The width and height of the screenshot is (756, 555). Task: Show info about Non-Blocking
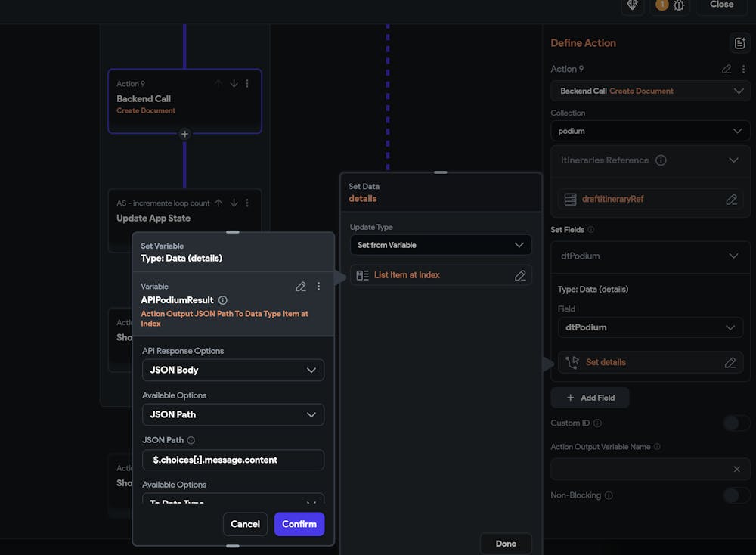click(609, 496)
